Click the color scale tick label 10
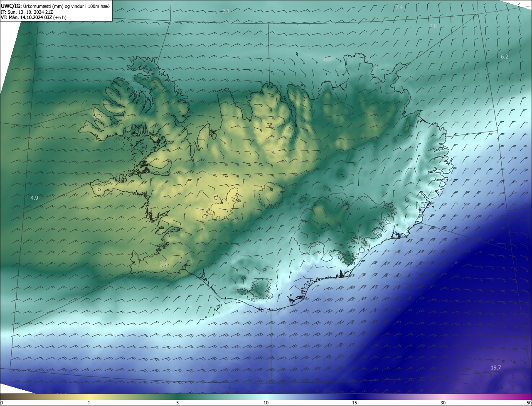 [x=266, y=403]
